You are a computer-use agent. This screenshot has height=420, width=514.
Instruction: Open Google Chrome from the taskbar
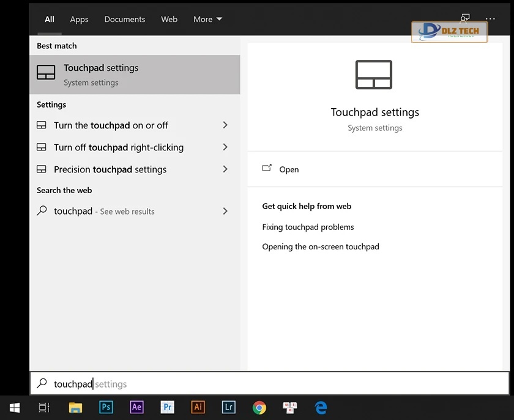259,407
